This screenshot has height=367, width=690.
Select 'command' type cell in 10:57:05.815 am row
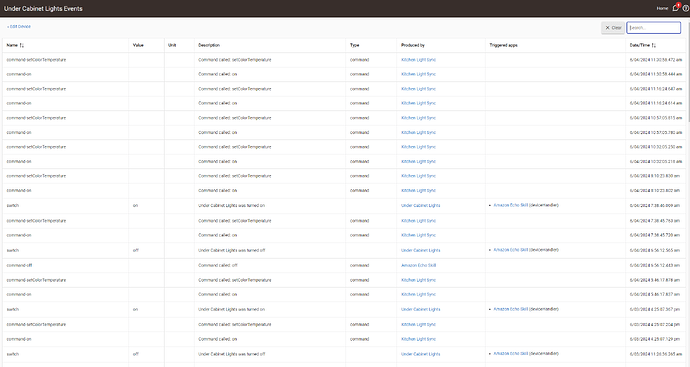click(x=360, y=118)
